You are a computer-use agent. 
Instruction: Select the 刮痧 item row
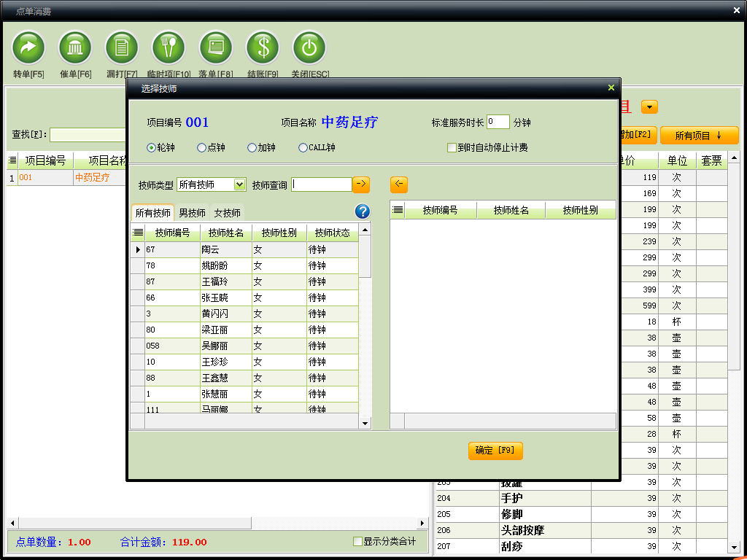click(581, 546)
